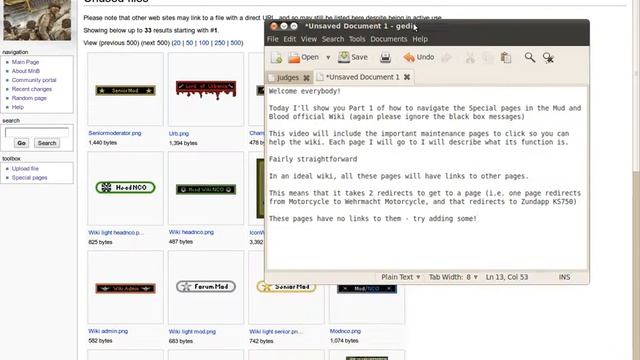Open the Upload file toolbox link

coord(25,169)
